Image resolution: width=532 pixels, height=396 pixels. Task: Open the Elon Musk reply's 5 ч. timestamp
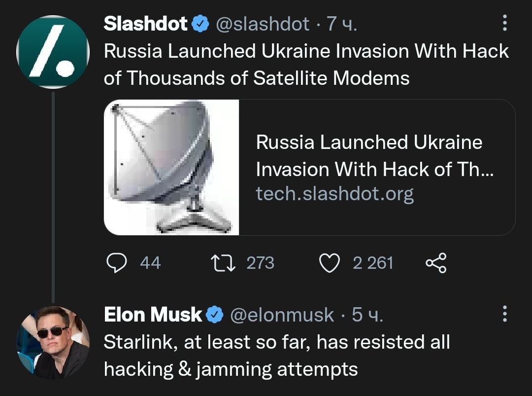tap(367, 315)
